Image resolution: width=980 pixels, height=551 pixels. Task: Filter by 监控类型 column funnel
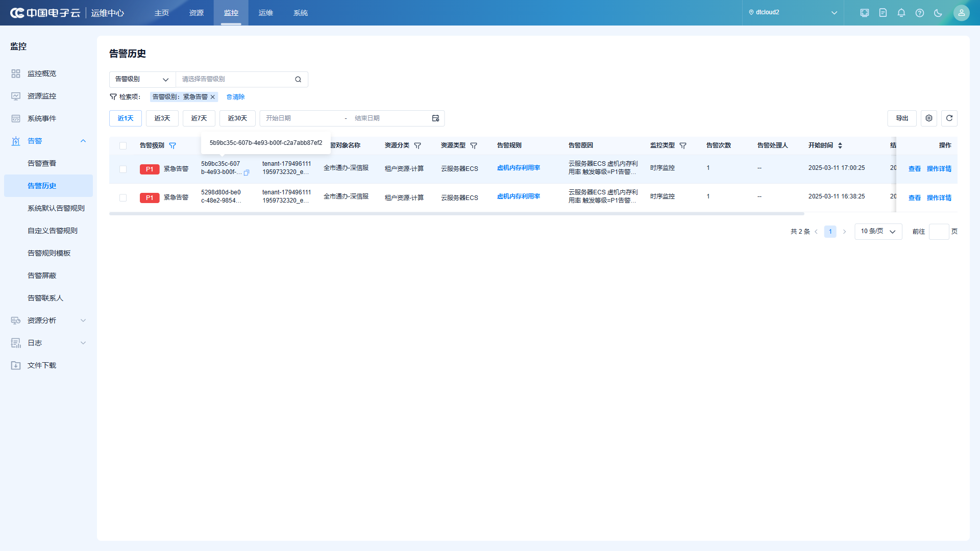(x=682, y=146)
